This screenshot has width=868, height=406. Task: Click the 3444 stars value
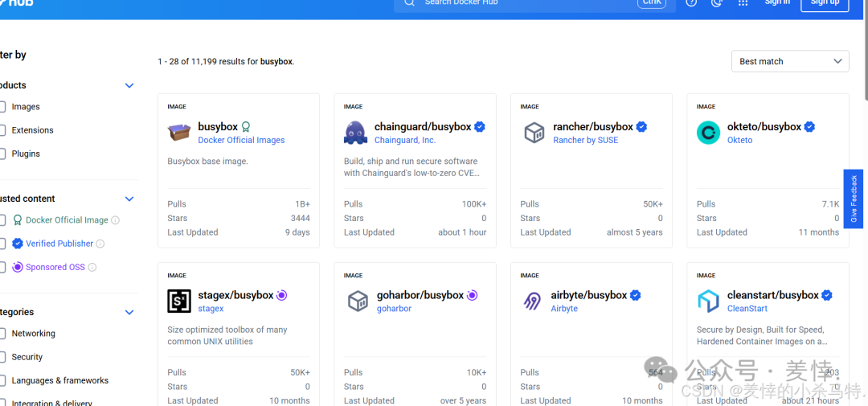pyautogui.click(x=300, y=218)
